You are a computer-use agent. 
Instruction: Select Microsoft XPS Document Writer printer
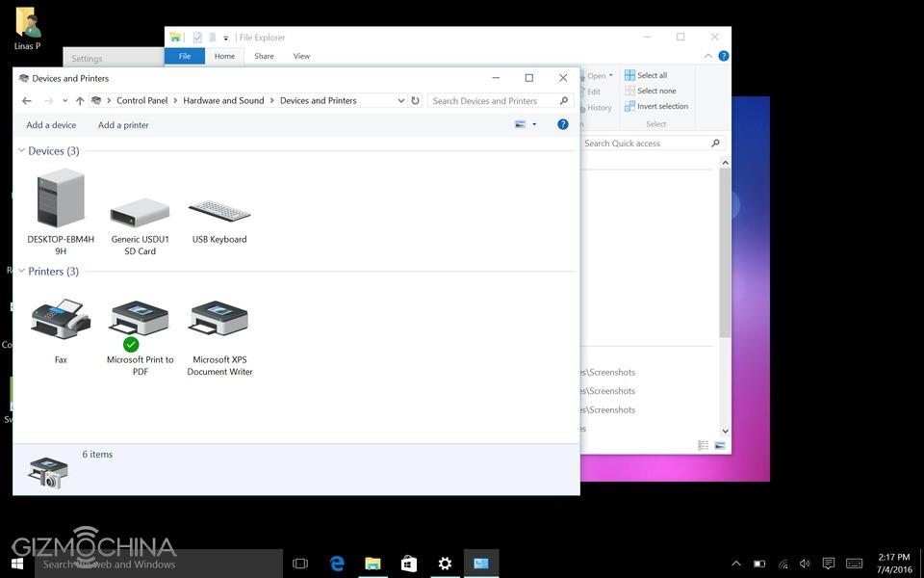click(x=219, y=320)
